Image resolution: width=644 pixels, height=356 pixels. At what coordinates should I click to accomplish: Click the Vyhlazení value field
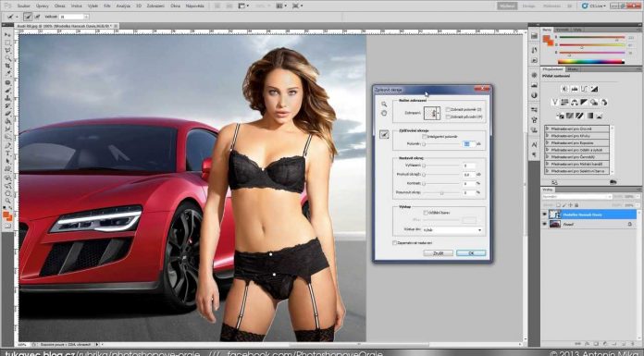point(468,166)
